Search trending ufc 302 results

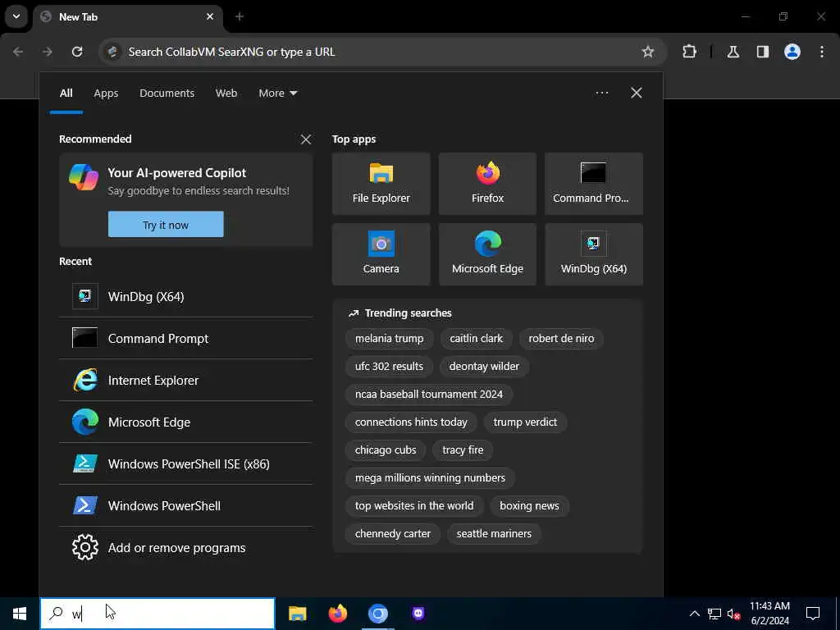[x=389, y=367]
